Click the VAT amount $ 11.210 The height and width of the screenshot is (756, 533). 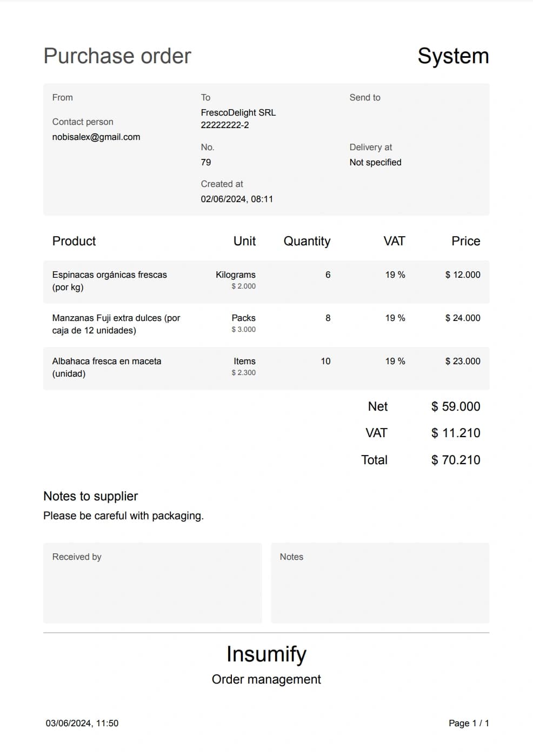[456, 433]
